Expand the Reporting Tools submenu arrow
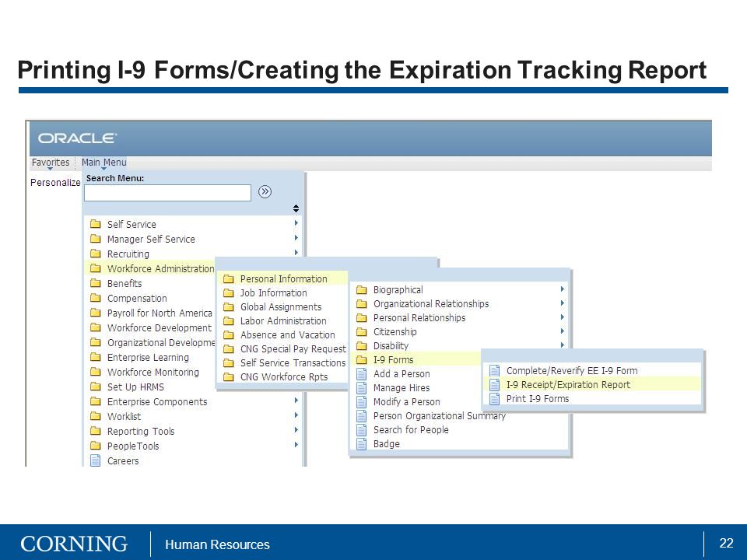The image size is (747, 560). [296, 430]
